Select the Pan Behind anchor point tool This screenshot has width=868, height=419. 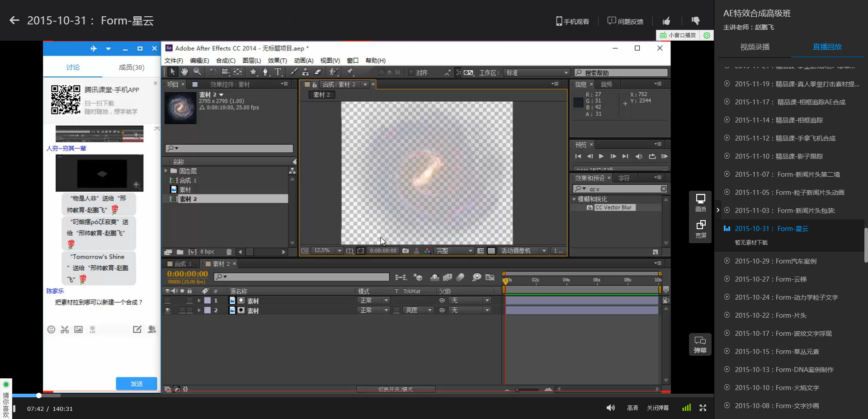[x=237, y=72]
